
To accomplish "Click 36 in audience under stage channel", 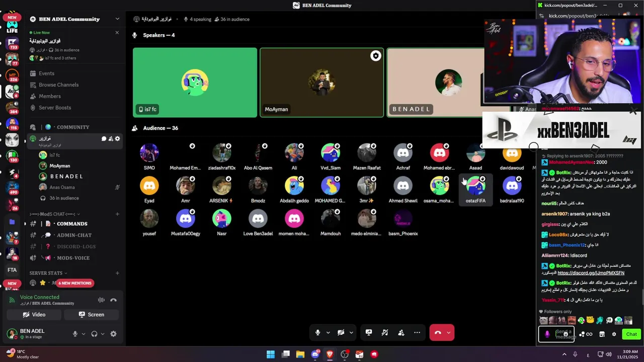I will 64,198.
